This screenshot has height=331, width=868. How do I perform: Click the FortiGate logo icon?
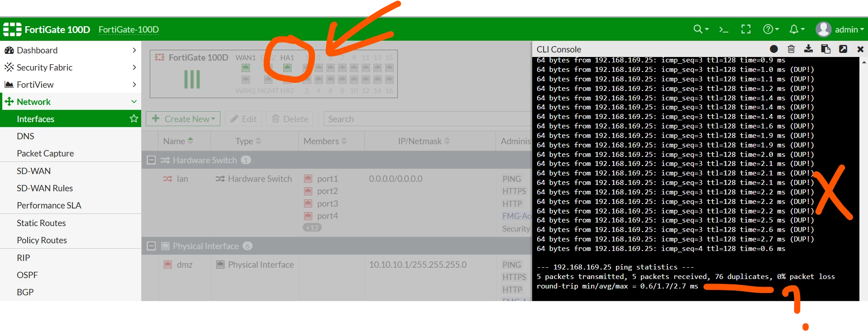(12, 29)
